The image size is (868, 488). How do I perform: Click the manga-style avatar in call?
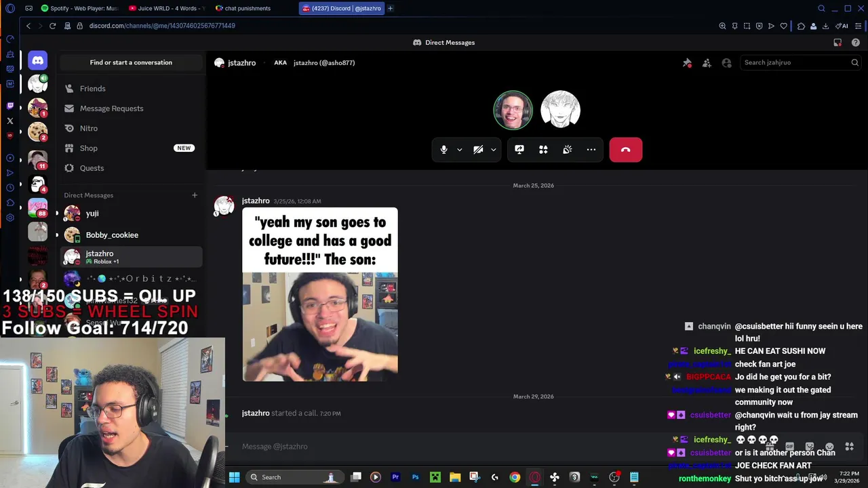click(x=560, y=110)
